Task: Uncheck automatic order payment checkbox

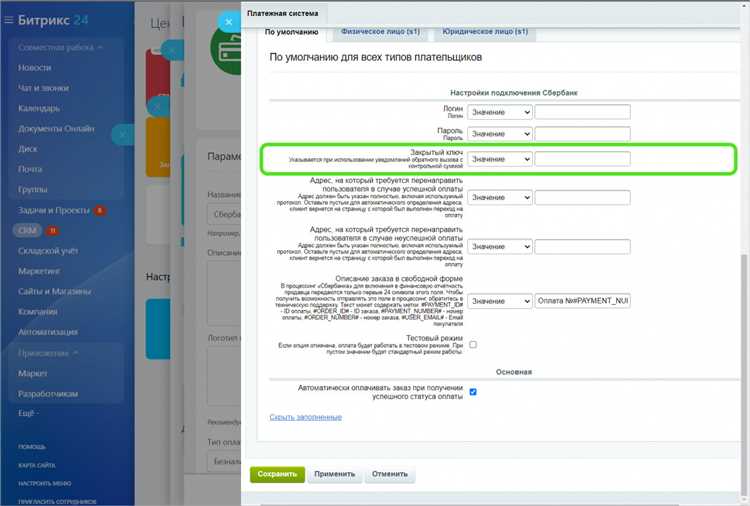Action: [x=473, y=392]
